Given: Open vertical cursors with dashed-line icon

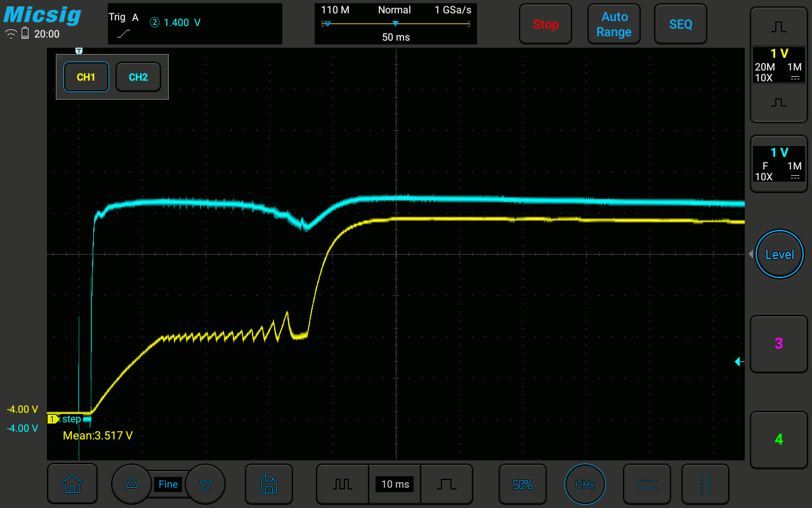Looking at the screenshot, I should pyautogui.click(x=705, y=485).
